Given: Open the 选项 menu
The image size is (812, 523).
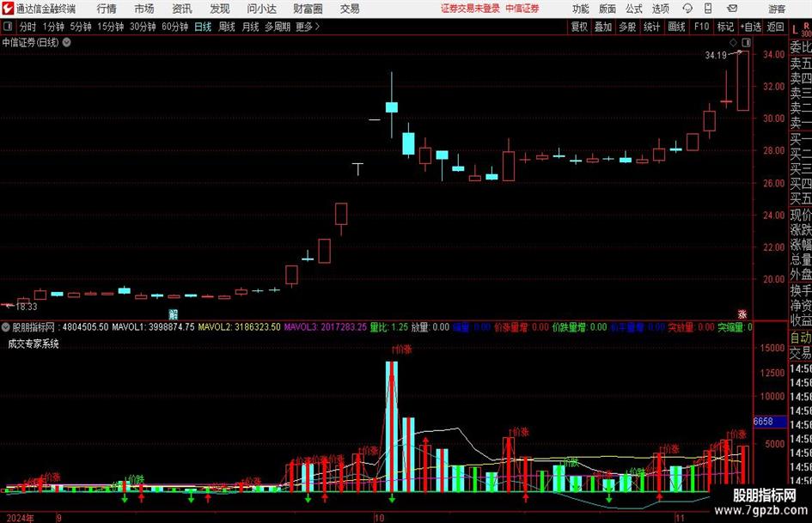Looking at the screenshot, I should (x=660, y=9).
